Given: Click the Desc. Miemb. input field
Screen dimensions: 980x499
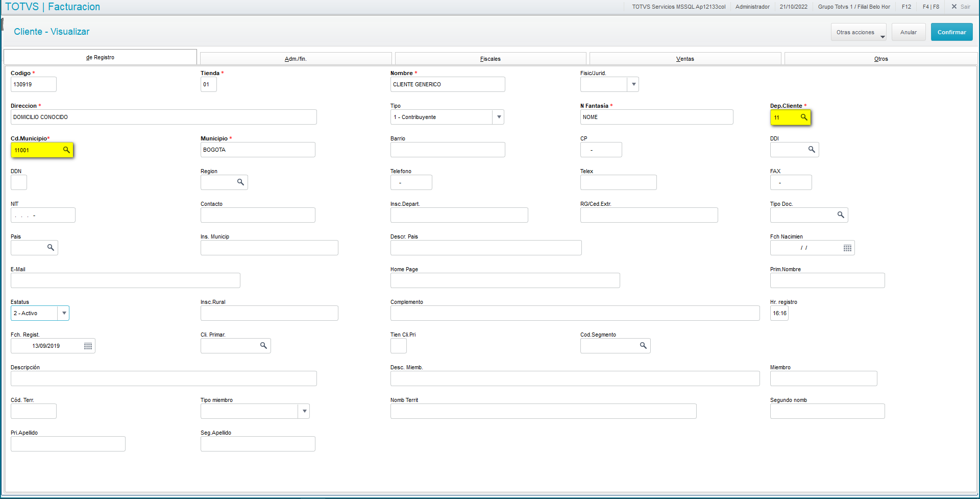Looking at the screenshot, I should (575, 378).
